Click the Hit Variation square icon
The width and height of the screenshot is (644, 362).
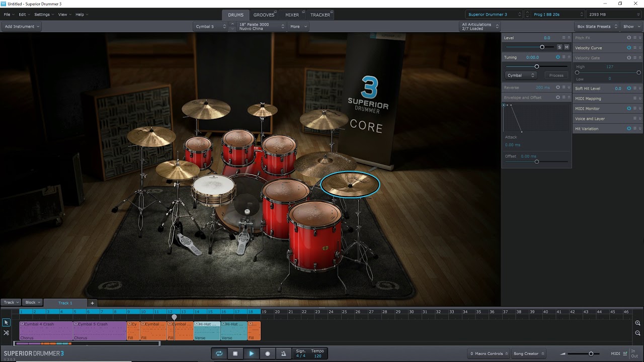coord(634,129)
